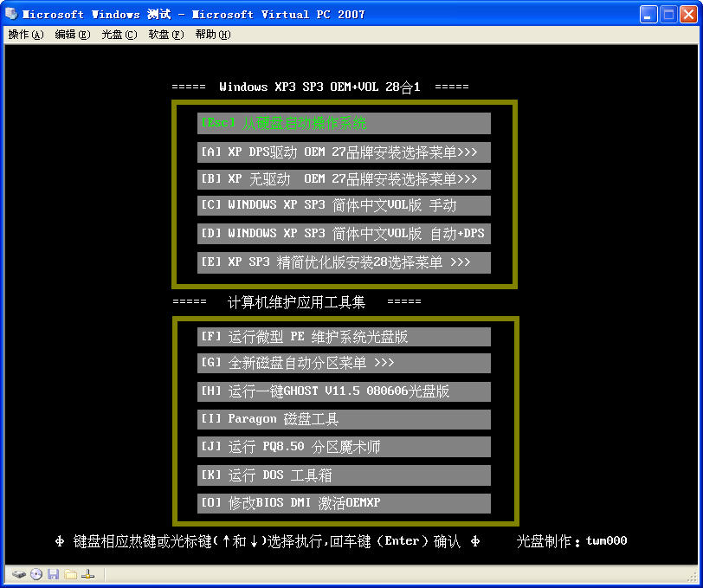Click the CD drive status icon
The height and width of the screenshot is (588, 703).
36,574
